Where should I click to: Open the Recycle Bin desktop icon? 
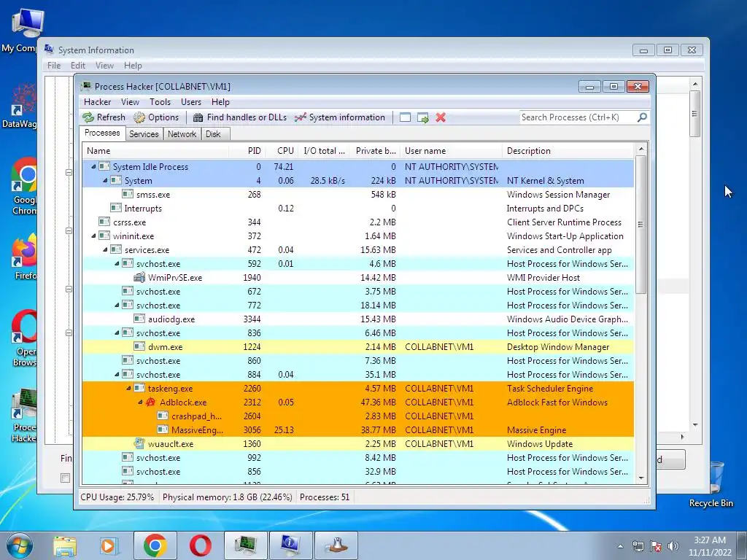[x=711, y=484]
